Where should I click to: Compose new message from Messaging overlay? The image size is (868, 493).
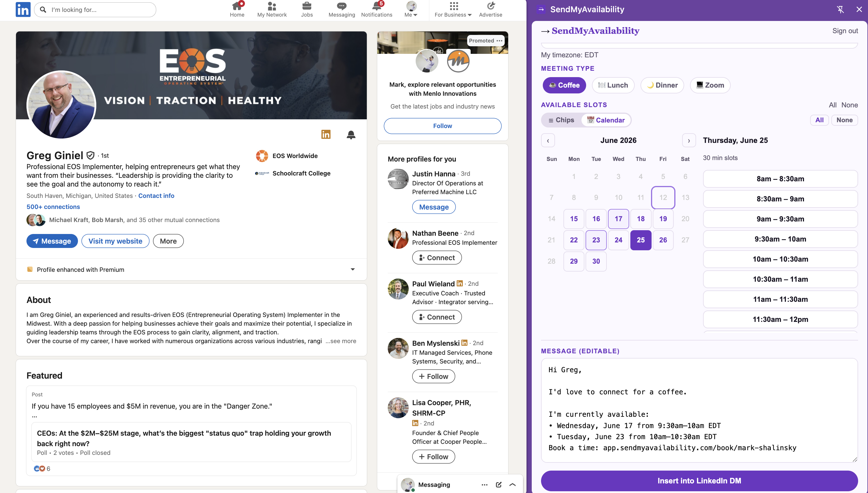499,485
